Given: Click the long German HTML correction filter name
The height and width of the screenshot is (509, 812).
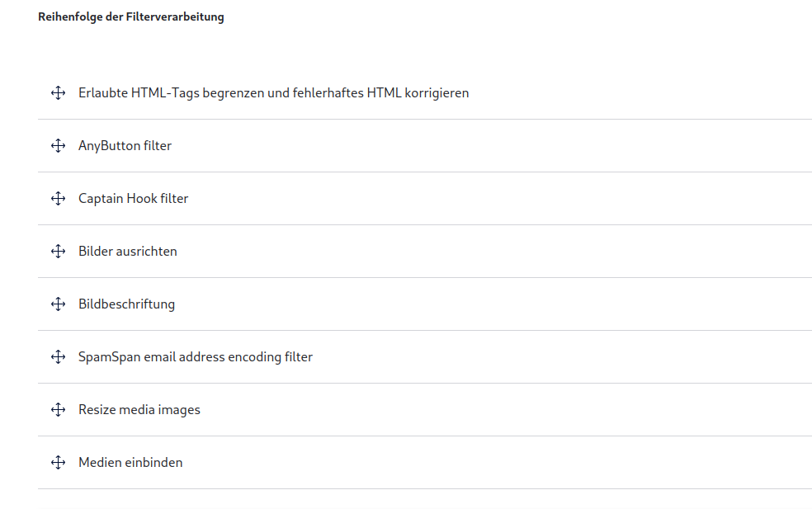Looking at the screenshot, I should 273,92.
